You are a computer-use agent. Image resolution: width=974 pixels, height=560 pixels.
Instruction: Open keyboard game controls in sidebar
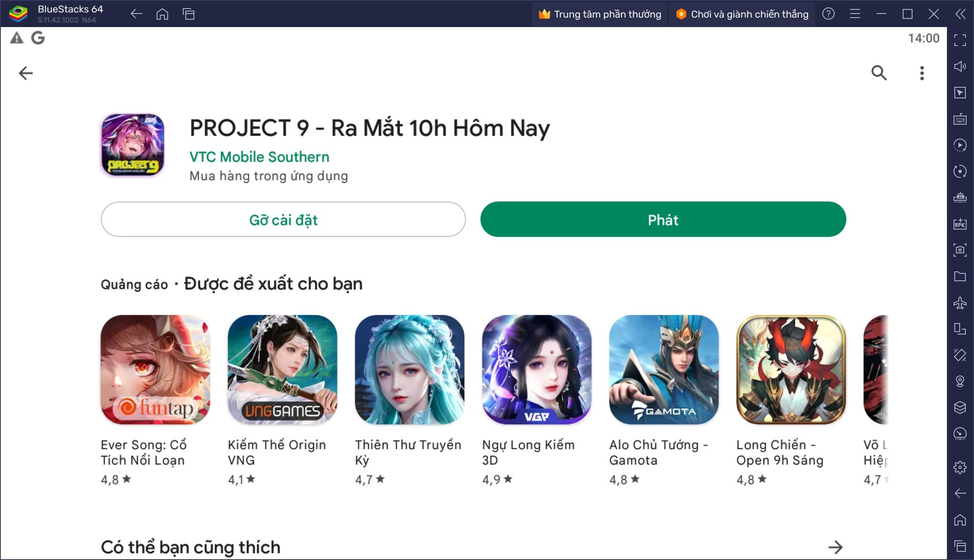[x=960, y=119]
